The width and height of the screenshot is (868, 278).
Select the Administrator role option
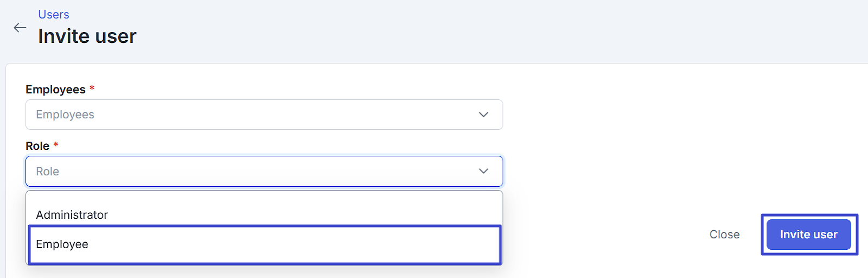pyautogui.click(x=72, y=215)
